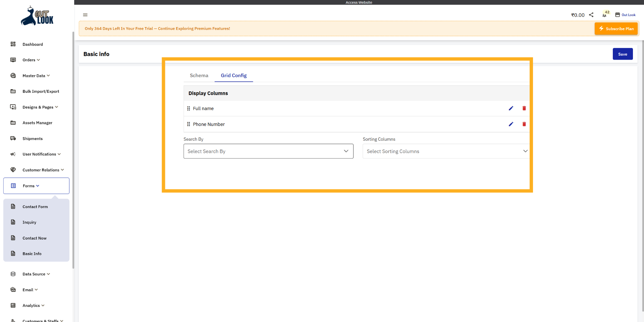644x322 pixels.
Task: Delete the Phone Number column
Action: pos(524,124)
